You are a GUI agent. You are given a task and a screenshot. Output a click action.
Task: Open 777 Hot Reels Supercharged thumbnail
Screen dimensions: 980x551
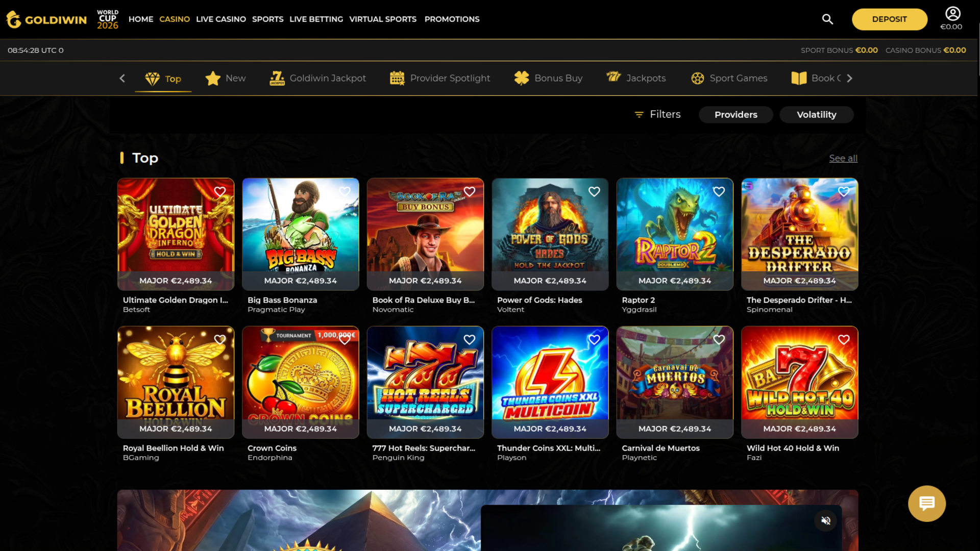point(425,382)
